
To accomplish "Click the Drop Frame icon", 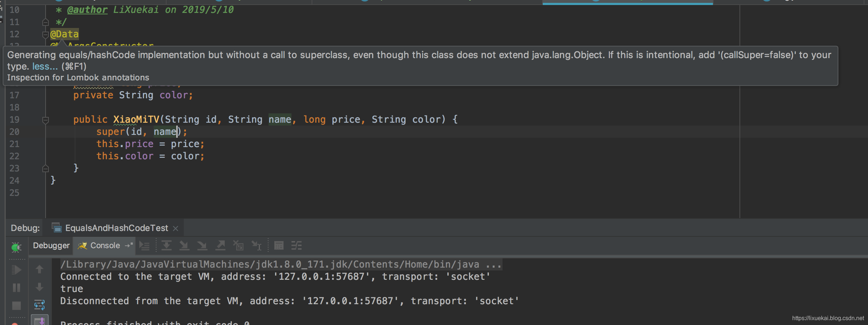I will click(238, 246).
